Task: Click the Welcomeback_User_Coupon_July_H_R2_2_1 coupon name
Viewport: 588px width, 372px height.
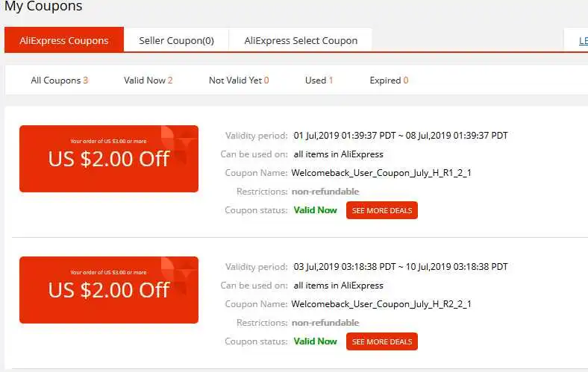Action: point(381,304)
